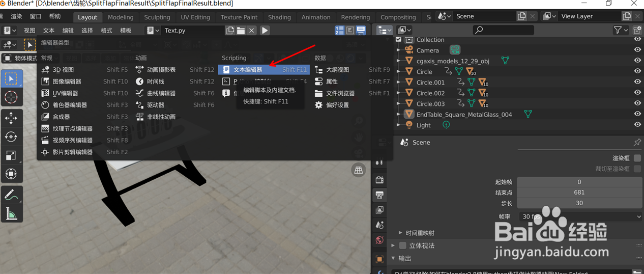The width and height of the screenshot is (644, 274).
Task: Open the Scene selector dropdown
Action: 444,16
